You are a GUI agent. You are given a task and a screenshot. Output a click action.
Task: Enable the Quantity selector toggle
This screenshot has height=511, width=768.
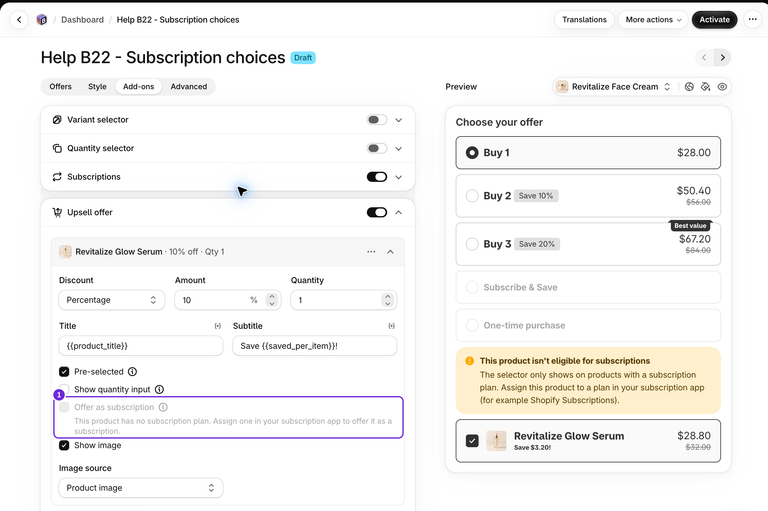coord(377,148)
